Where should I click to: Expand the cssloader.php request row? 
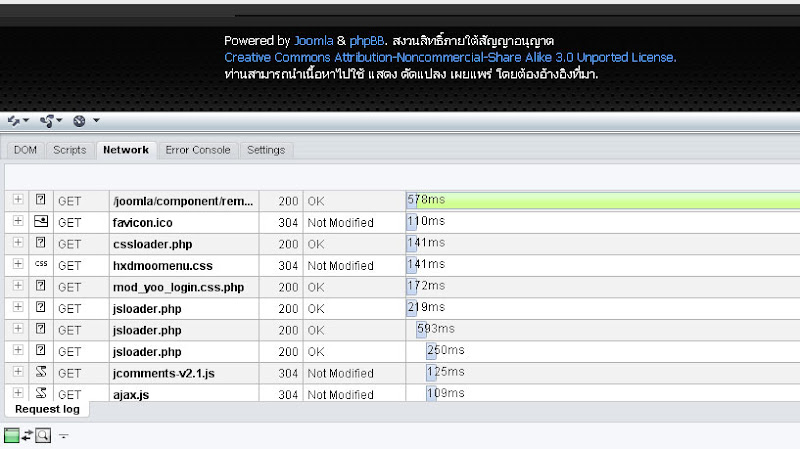click(x=18, y=242)
